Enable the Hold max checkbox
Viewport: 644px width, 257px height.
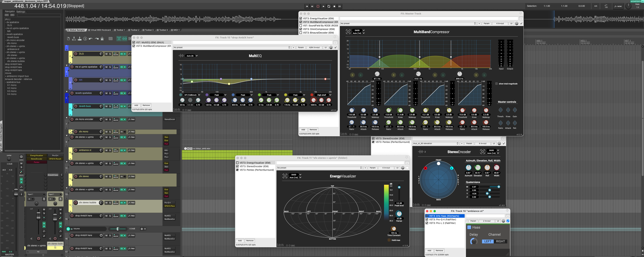389,240
